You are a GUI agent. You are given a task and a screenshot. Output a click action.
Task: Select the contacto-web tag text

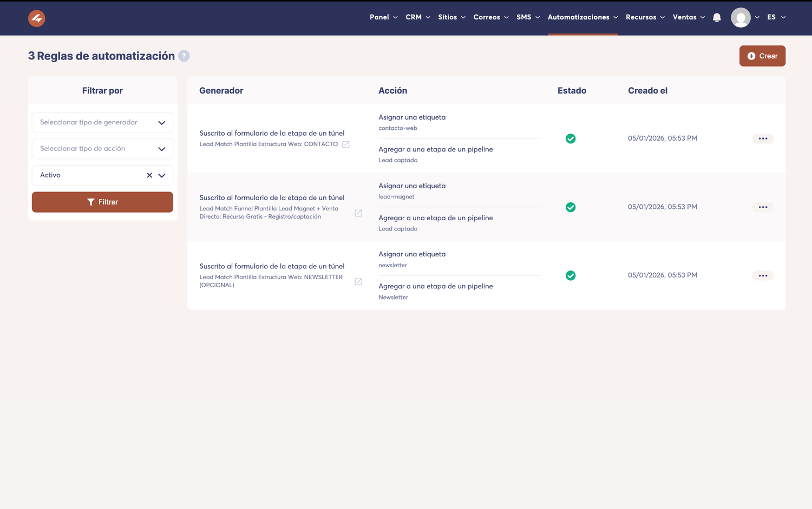coord(397,128)
